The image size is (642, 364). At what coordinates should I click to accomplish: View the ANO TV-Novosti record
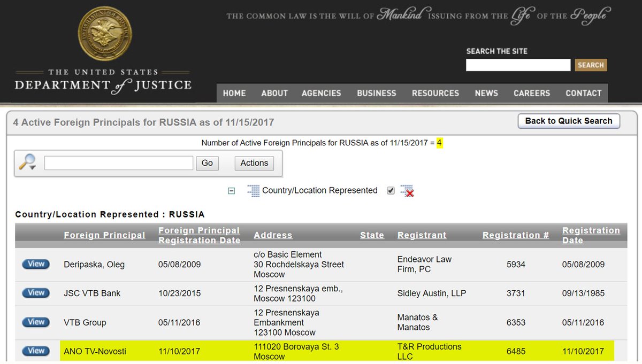36,351
